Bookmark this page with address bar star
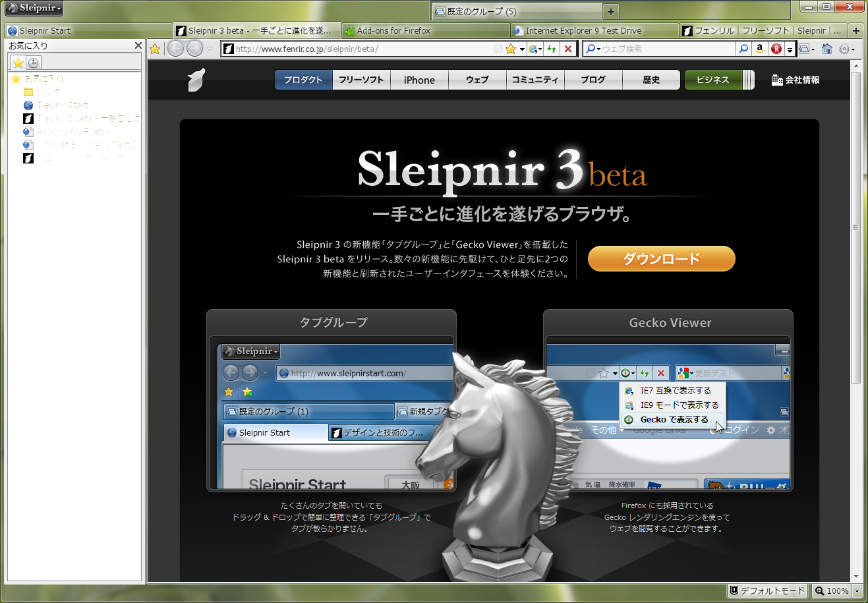 tap(510, 49)
